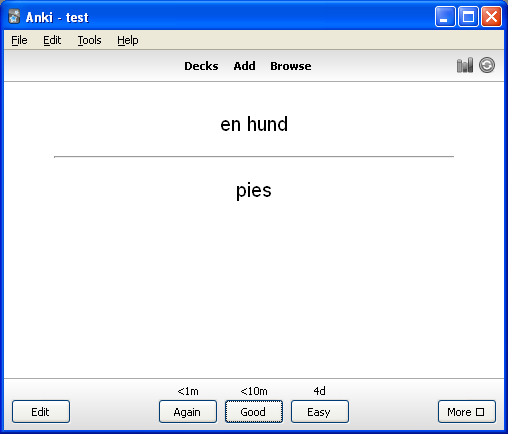Open the Tools menu
Viewport: 508px width, 434px height.
89,40
